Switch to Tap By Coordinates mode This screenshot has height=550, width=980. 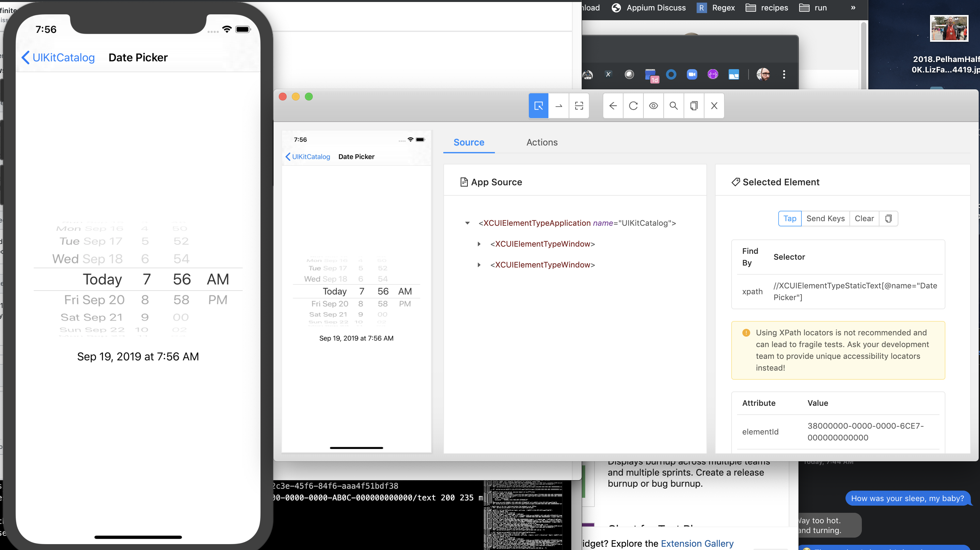tap(579, 106)
